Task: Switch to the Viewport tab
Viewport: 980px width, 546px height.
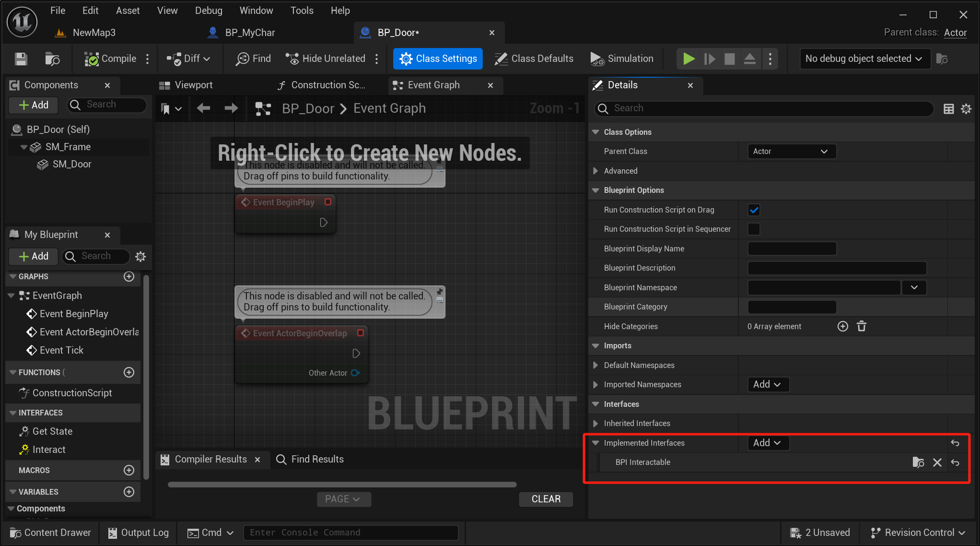Action: [186, 85]
